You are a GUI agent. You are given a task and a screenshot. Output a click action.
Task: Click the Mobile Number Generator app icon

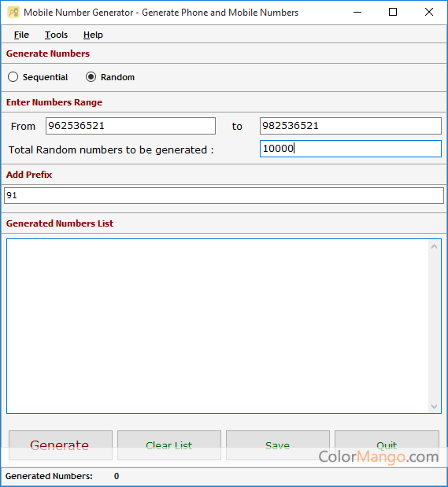pyautogui.click(x=13, y=13)
